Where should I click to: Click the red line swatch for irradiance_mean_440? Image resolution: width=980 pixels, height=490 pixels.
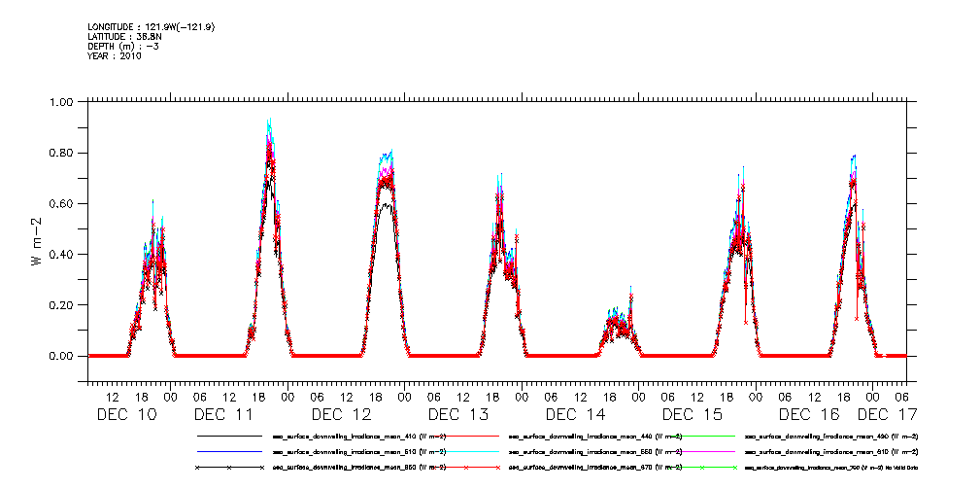pos(465,436)
